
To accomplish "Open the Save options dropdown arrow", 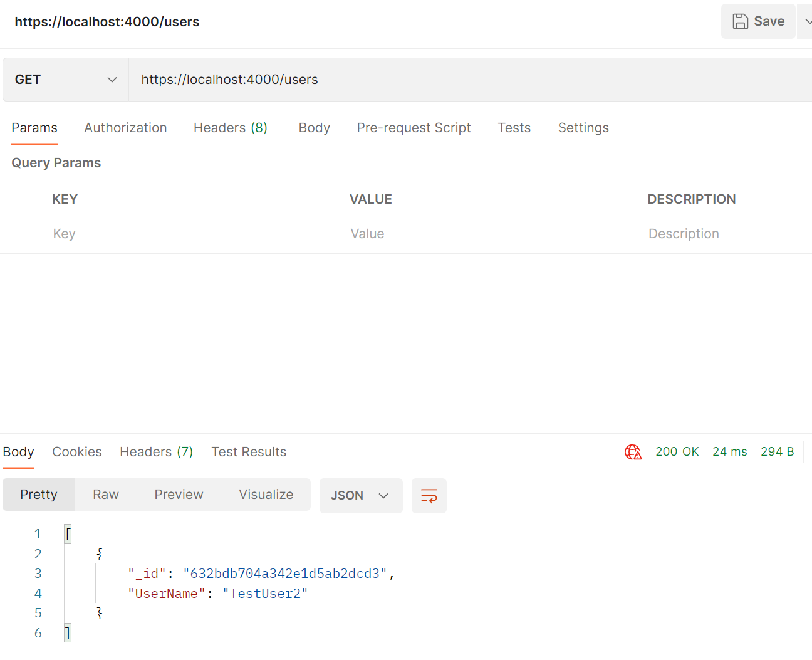I will [x=806, y=21].
